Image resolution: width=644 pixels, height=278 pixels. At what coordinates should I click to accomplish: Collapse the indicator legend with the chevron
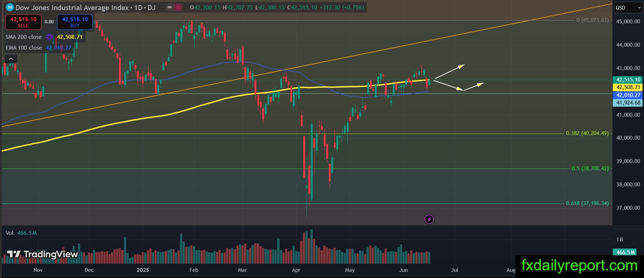click(11, 59)
